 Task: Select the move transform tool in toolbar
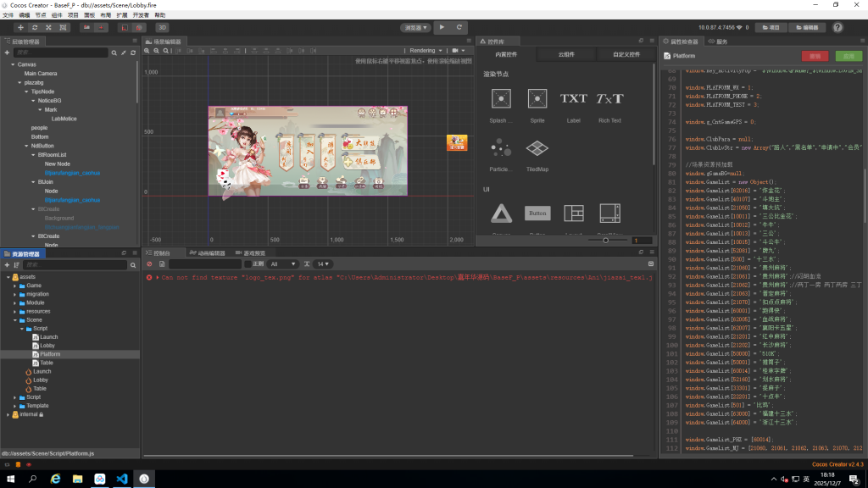20,27
